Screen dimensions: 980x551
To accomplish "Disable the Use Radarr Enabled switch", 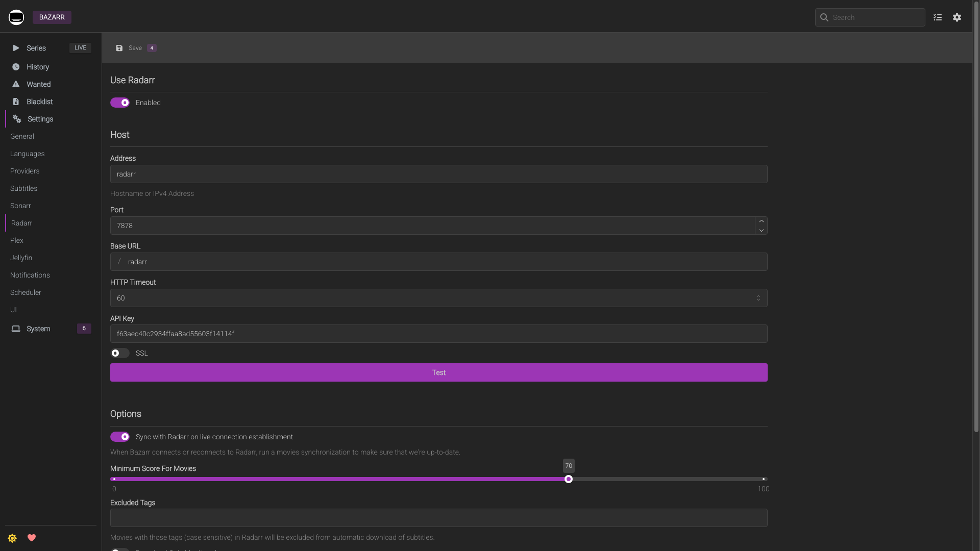I will (x=120, y=103).
